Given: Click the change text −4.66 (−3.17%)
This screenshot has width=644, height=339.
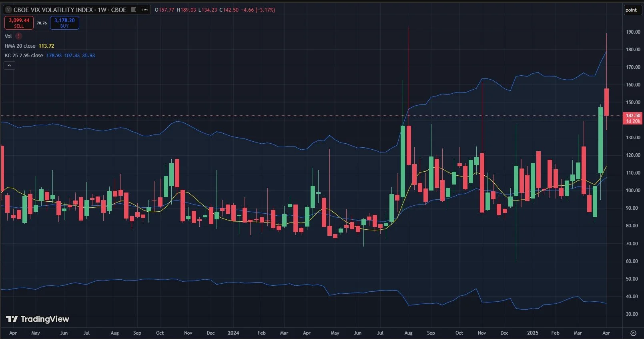Looking at the screenshot, I should (258, 10).
